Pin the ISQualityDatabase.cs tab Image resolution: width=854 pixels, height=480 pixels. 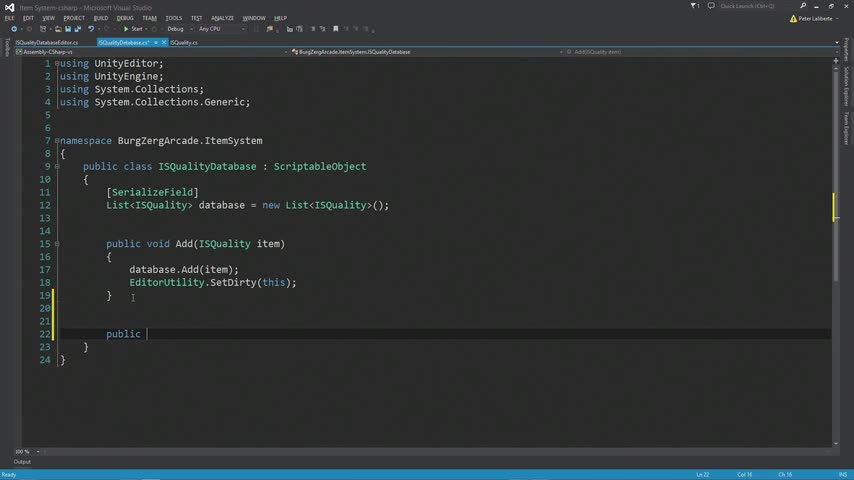click(x=156, y=42)
